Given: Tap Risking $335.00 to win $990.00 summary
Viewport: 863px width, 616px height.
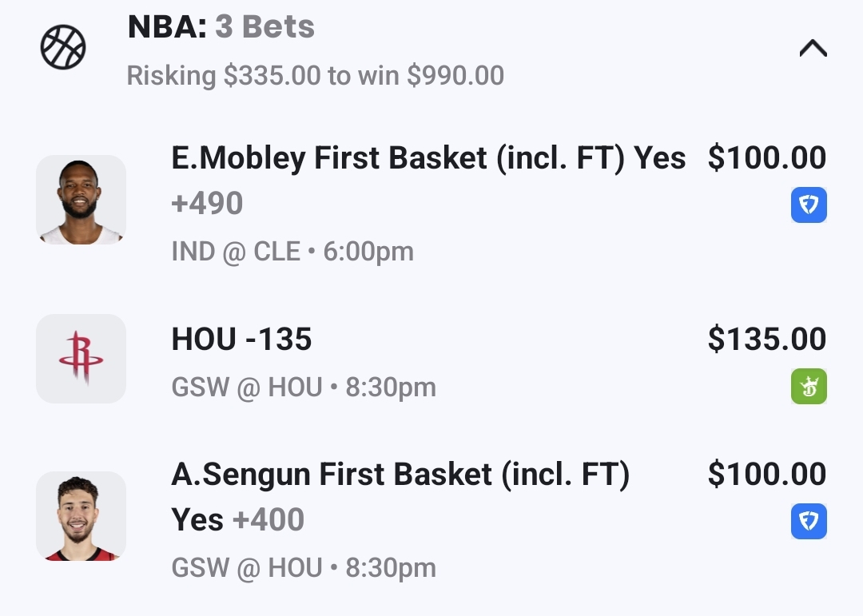Looking at the screenshot, I should tap(316, 76).
